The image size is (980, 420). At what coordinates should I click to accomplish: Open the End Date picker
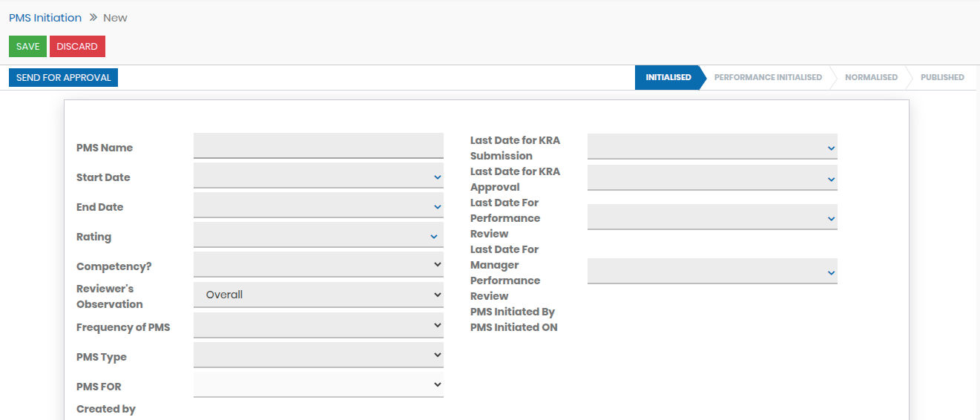pos(318,206)
